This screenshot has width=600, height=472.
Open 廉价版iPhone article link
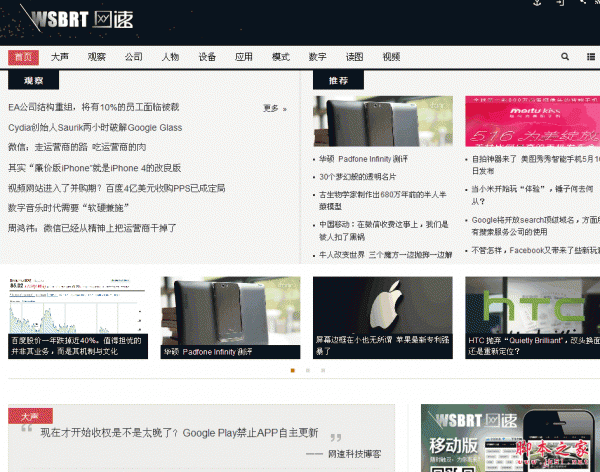[95, 168]
